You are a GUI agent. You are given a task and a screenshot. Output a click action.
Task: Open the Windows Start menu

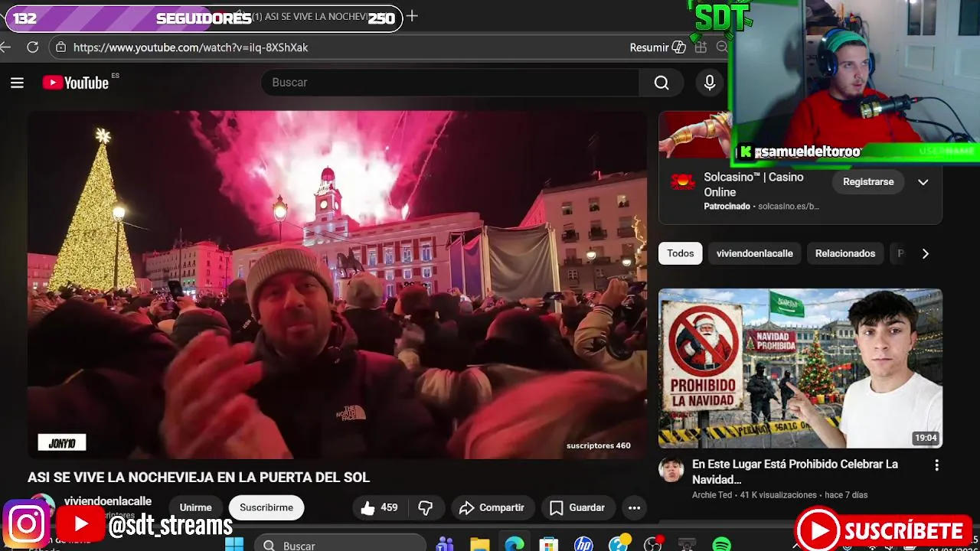234,545
